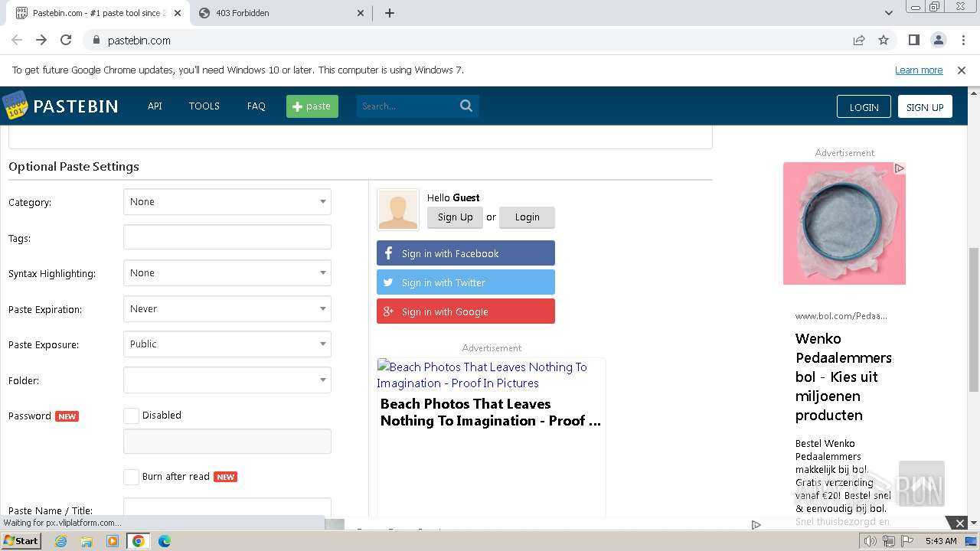The width and height of the screenshot is (980, 551).
Task: Open Paste Exposure dropdown
Action: 227,344
